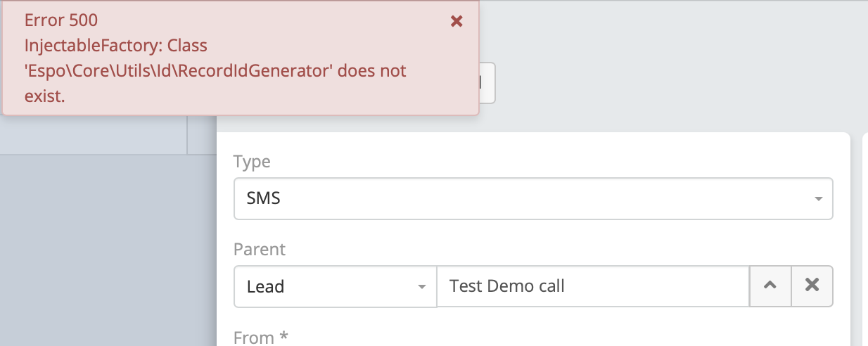Click the caret arrow of the SMS dropdown
Image resolution: width=868 pixels, height=346 pixels.
click(x=818, y=199)
